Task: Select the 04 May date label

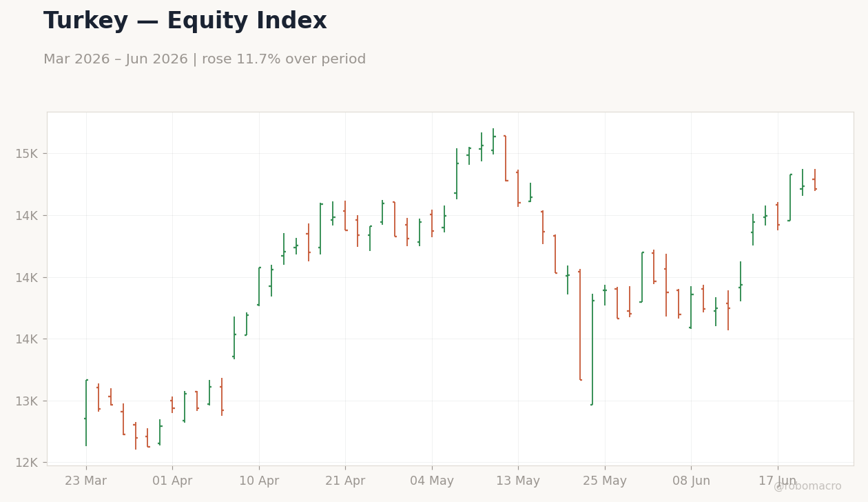Action: [x=432, y=481]
